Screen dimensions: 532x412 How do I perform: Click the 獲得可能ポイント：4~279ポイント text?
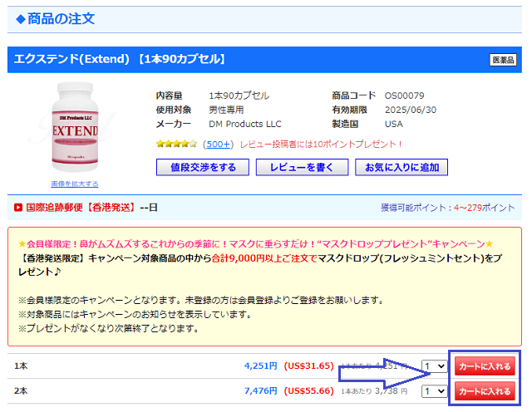click(x=447, y=208)
